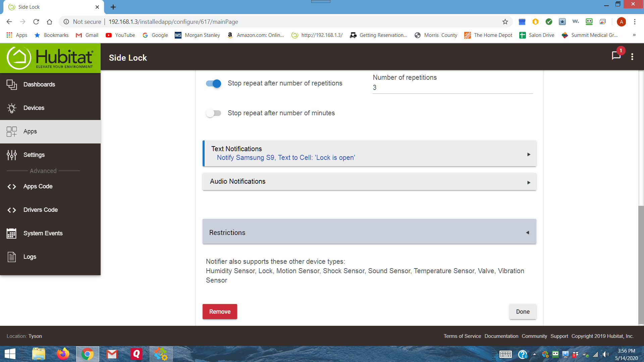Image resolution: width=644 pixels, height=362 pixels.
Task: Click the address bar URL
Action: coord(173,22)
